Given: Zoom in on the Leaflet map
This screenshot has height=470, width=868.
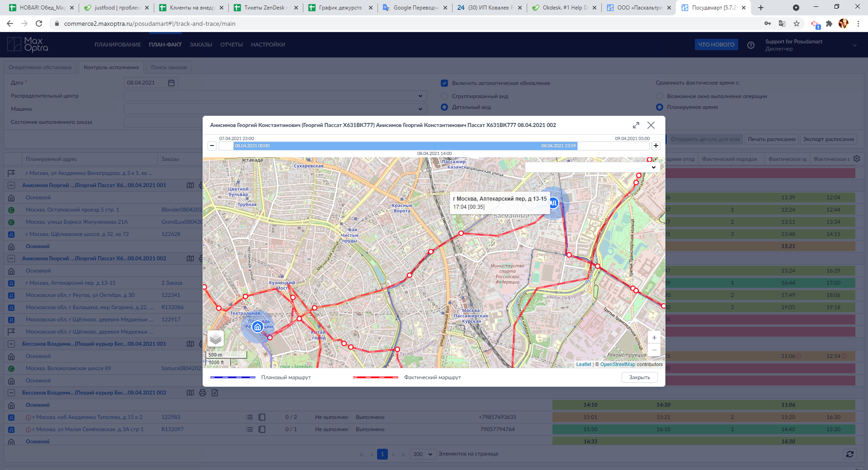Looking at the screenshot, I should pos(654,338).
